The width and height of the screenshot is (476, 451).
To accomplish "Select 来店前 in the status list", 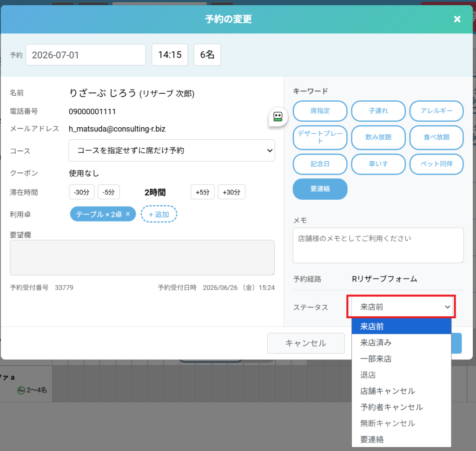I will [401, 327].
